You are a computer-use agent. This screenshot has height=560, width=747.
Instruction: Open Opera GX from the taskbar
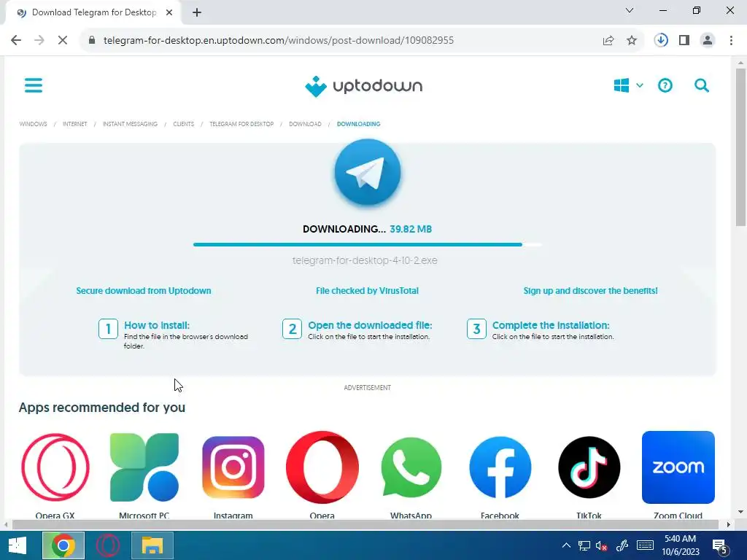click(x=108, y=545)
